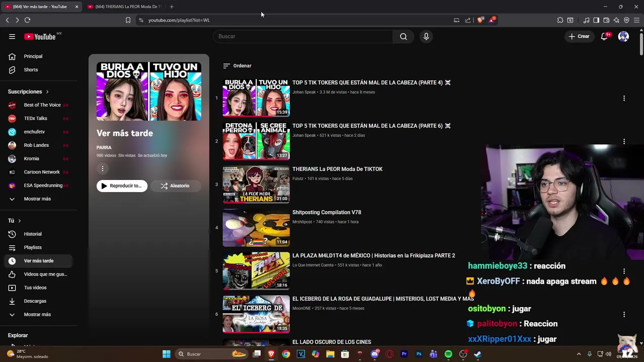Open Brave Rewards triangle icon
Image resolution: width=644 pixels, height=362 pixels.
tap(492, 20)
